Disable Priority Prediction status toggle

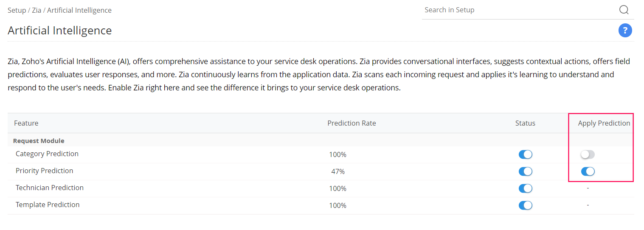tap(525, 171)
